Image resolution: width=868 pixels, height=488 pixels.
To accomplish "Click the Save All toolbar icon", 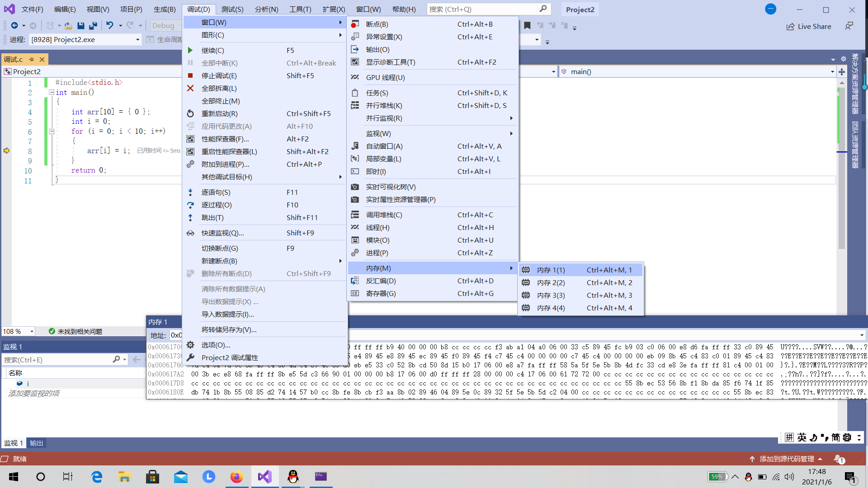I will coord(93,26).
